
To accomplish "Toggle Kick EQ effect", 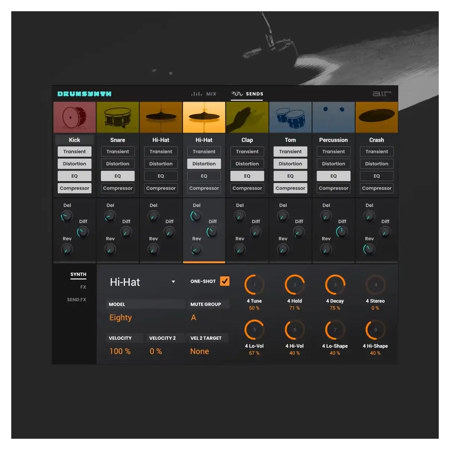I will pyautogui.click(x=74, y=176).
